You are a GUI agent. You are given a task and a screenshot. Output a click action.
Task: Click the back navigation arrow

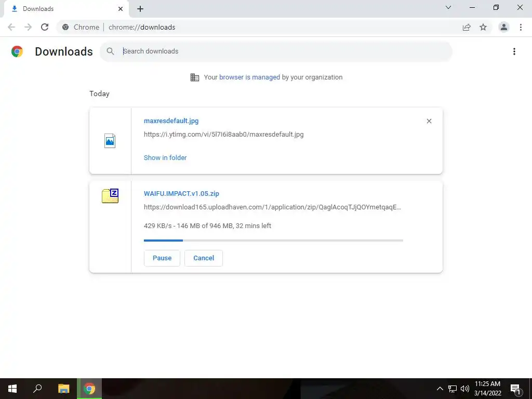11,27
